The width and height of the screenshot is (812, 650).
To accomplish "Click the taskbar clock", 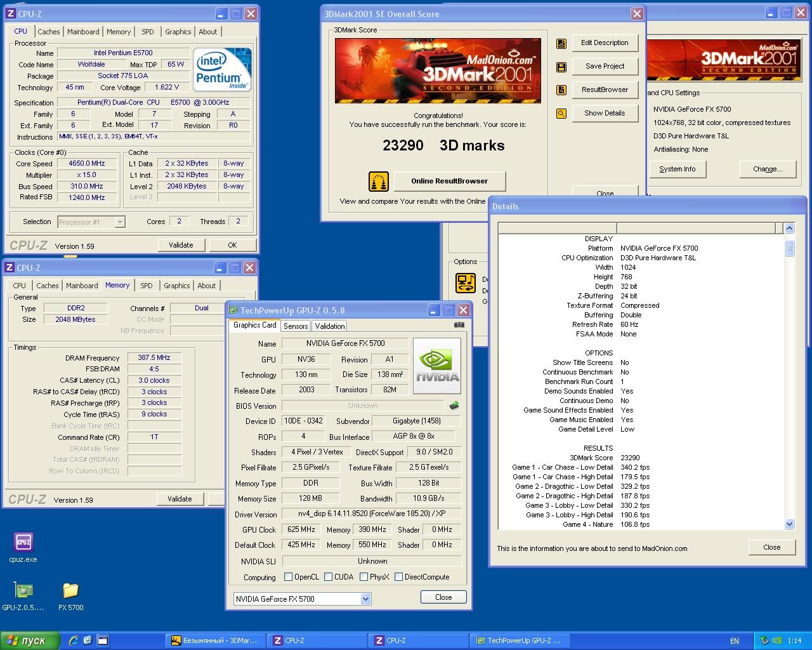I will pos(794,641).
